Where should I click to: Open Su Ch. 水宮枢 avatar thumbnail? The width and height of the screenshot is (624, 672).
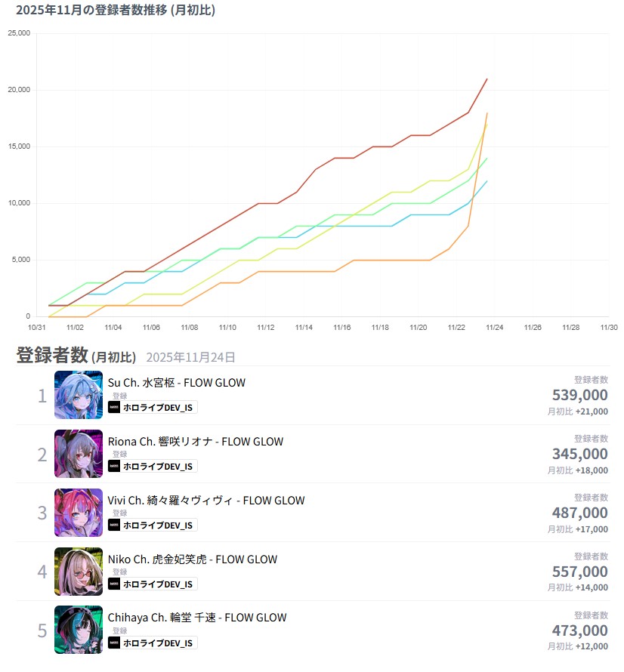79,395
